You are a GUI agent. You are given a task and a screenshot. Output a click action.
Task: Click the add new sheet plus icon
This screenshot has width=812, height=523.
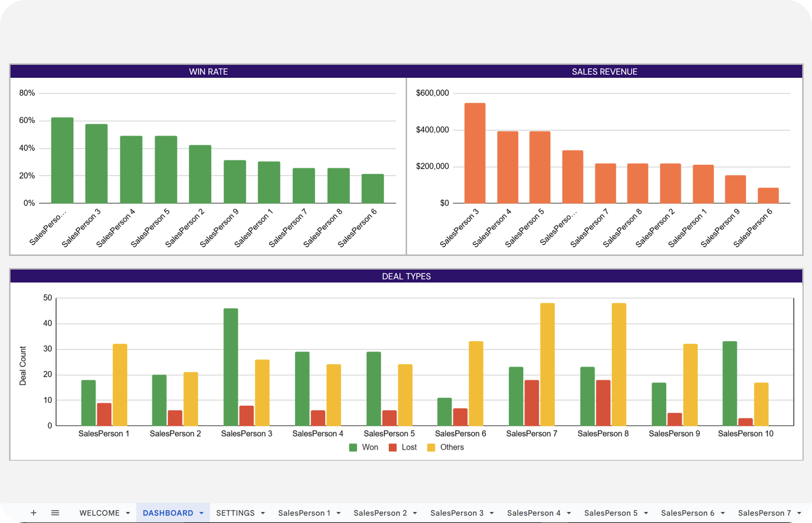33,513
